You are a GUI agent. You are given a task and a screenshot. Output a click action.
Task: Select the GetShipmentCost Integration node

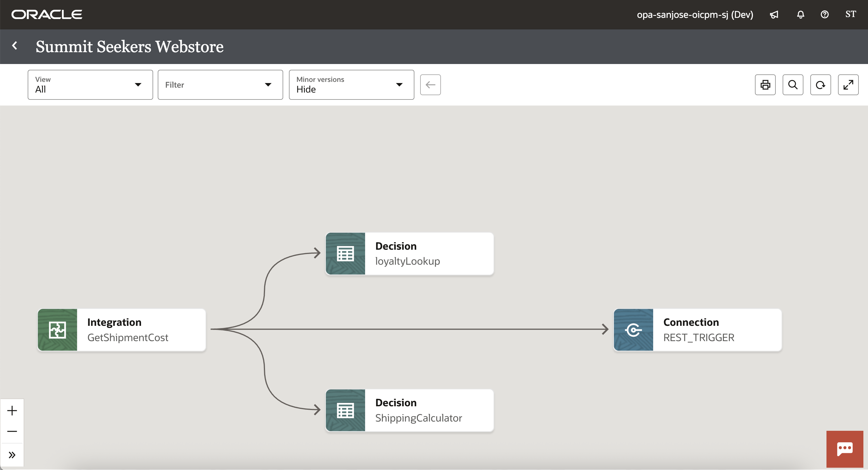click(x=122, y=330)
